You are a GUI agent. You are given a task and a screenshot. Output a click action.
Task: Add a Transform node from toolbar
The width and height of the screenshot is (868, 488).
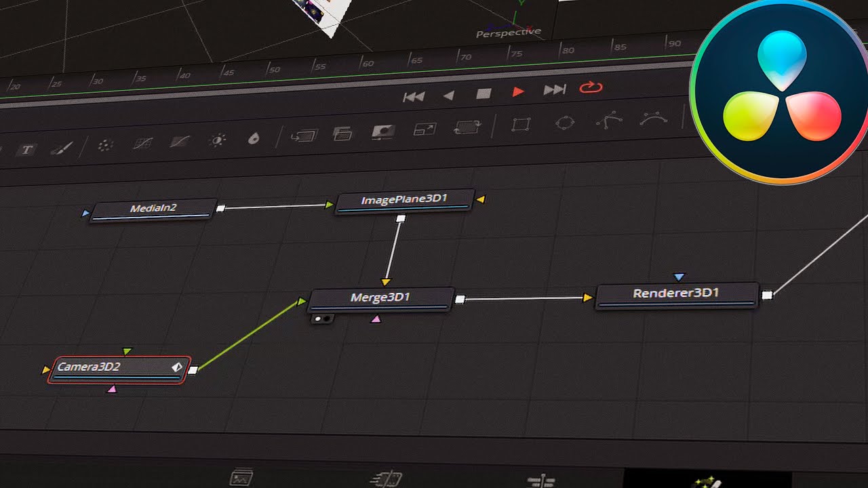point(467,127)
